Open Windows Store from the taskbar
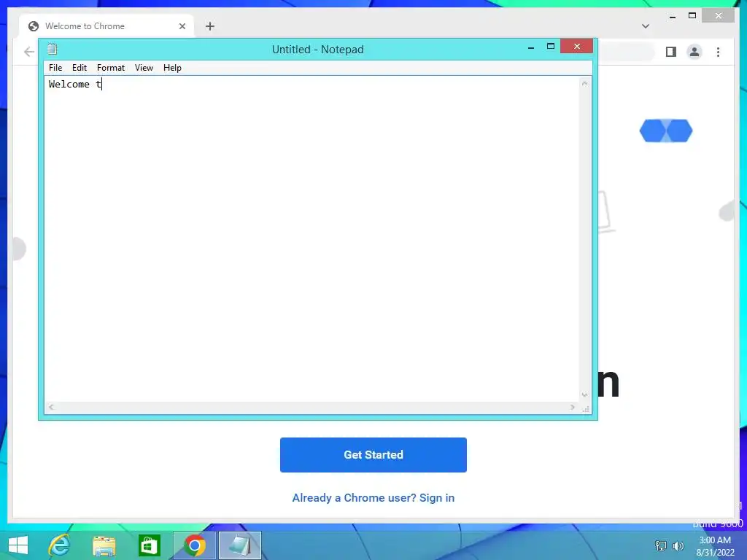This screenshot has height=560, width=747. click(149, 545)
